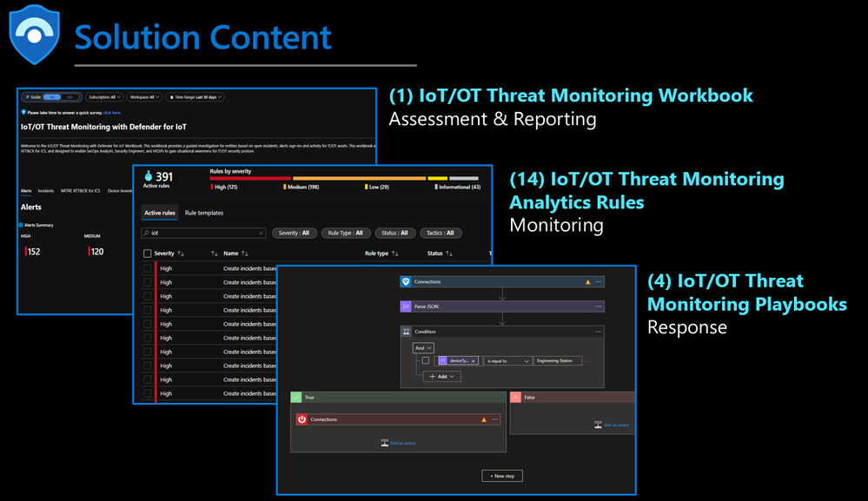Click Add an action in the True branch
The height and width of the screenshot is (501, 868).
click(403, 443)
